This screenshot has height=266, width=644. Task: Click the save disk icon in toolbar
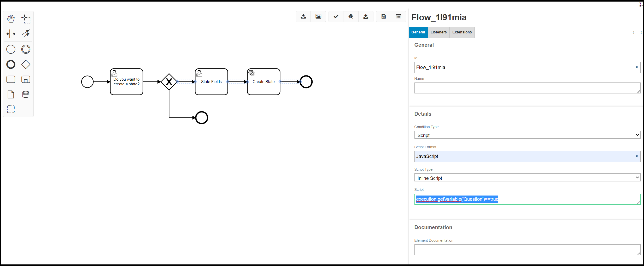tap(383, 17)
